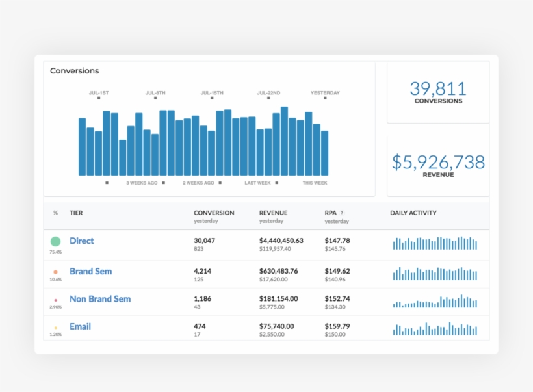The image size is (533, 392).
Task: Click the RPA help question mark icon
Action: (x=342, y=213)
